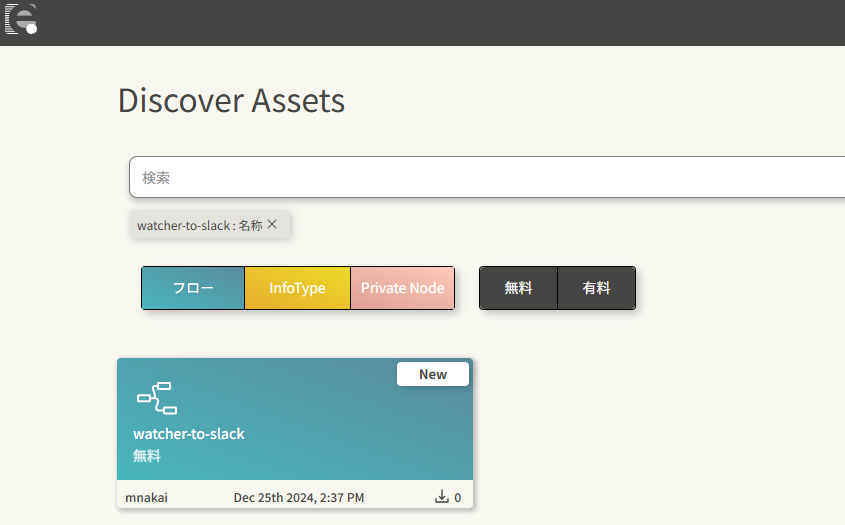Image resolution: width=845 pixels, height=525 pixels.
Task: Click the flow icon on watcher-to-slack card
Action: pos(157,398)
